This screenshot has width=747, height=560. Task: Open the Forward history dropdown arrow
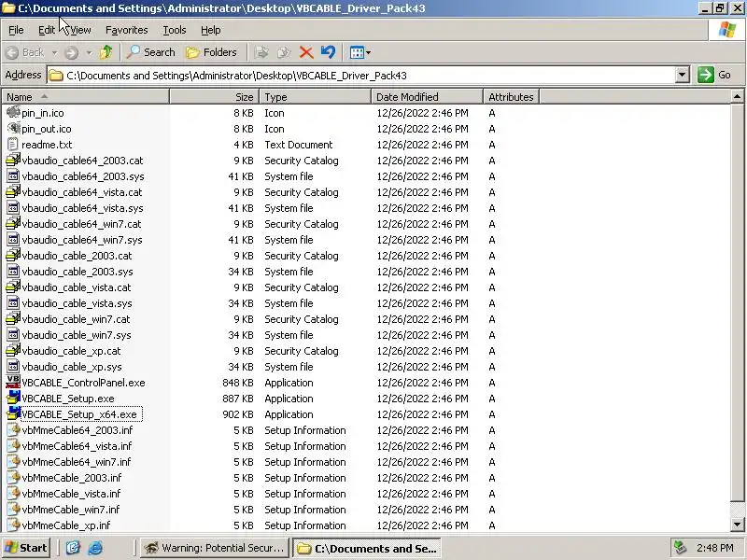point(89,52)
